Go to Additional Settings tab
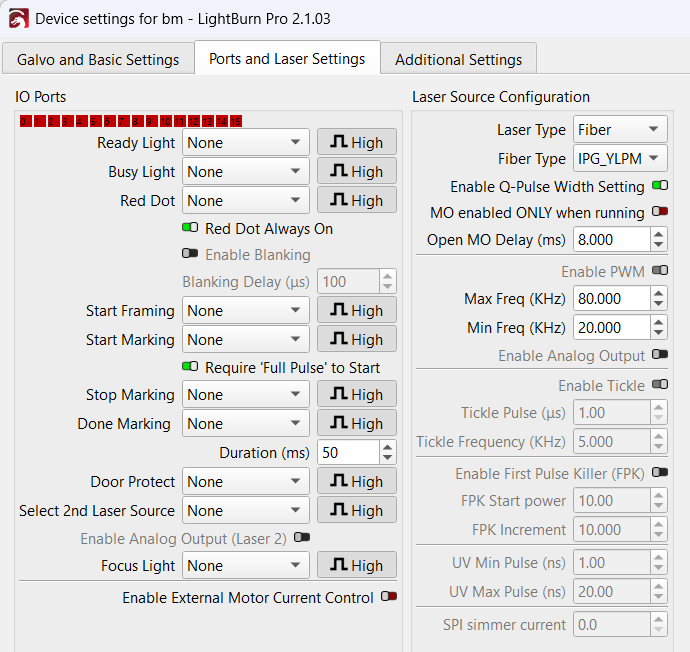Viewport: 690px width, 652px height. point(459,59)
